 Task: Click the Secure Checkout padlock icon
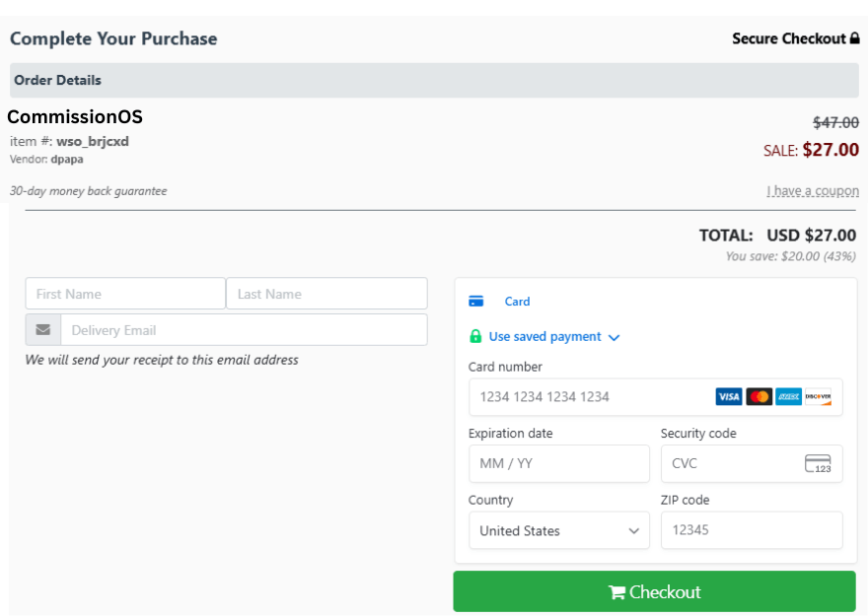pos(855,38)
